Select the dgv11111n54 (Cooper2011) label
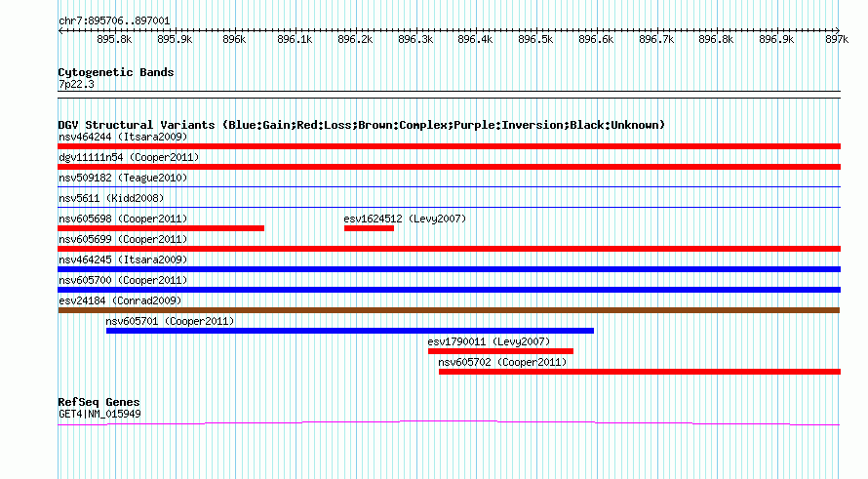The width and height of the screenshot is (868, 479). click(x=129, y=157)
